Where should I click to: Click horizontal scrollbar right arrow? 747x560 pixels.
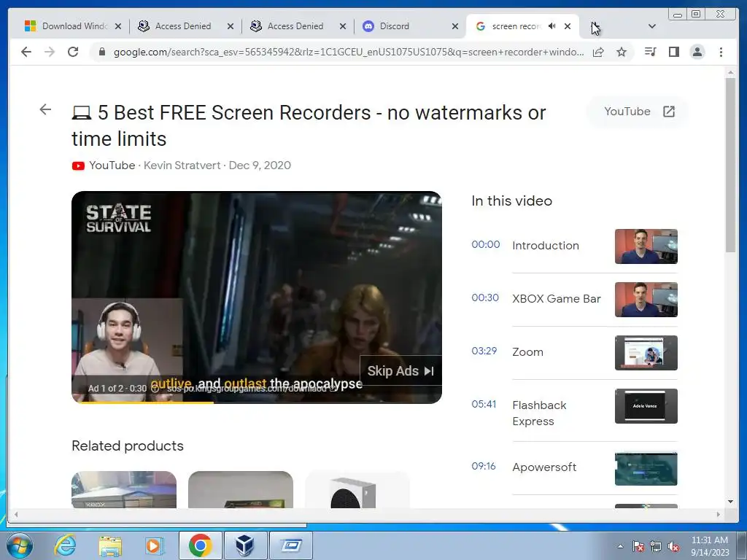pyautogui.click(x=719, y=514)
